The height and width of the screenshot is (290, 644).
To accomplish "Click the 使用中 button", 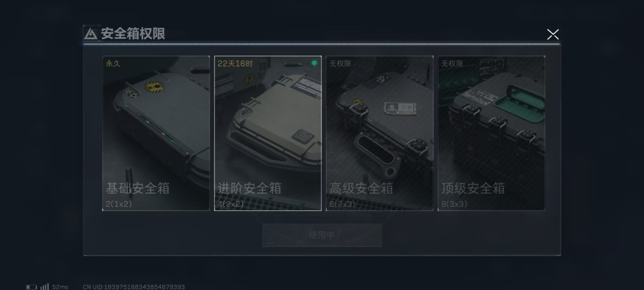I will pyautogui.click(x=322, y=235).
